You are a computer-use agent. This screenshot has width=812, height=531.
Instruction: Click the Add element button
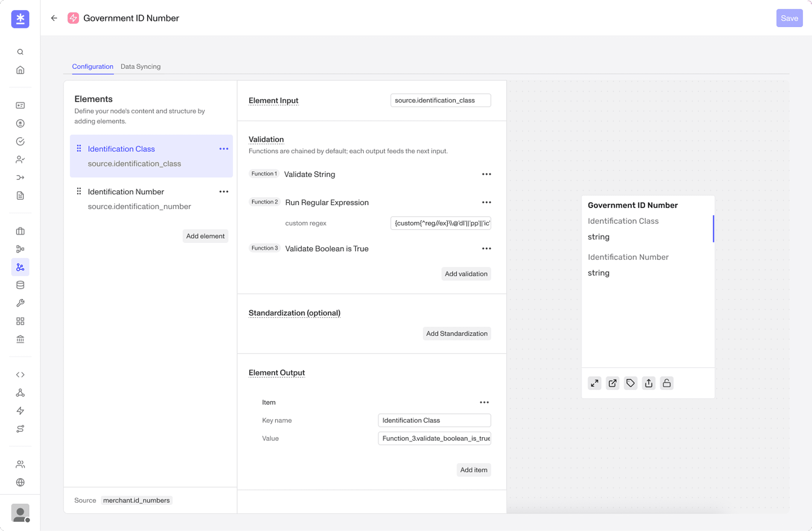(205, 236)
